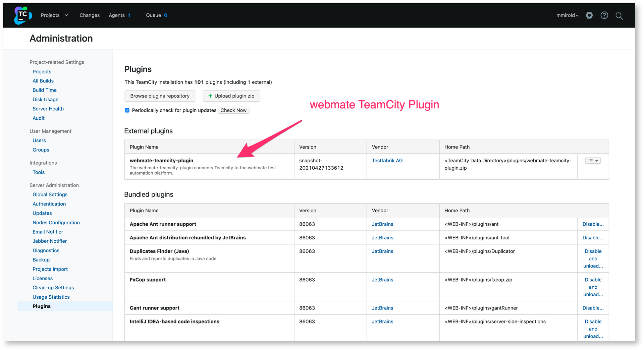Image resolution: width=644 pixels, height=350 pixels.
Task: Go to Updates in sidebar
Action: coord(42,213)
